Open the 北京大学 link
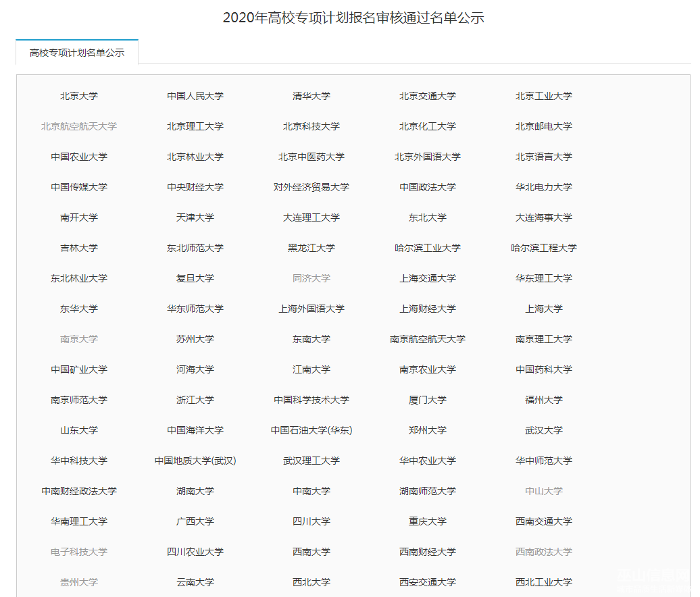 click(x=79, y=96)
